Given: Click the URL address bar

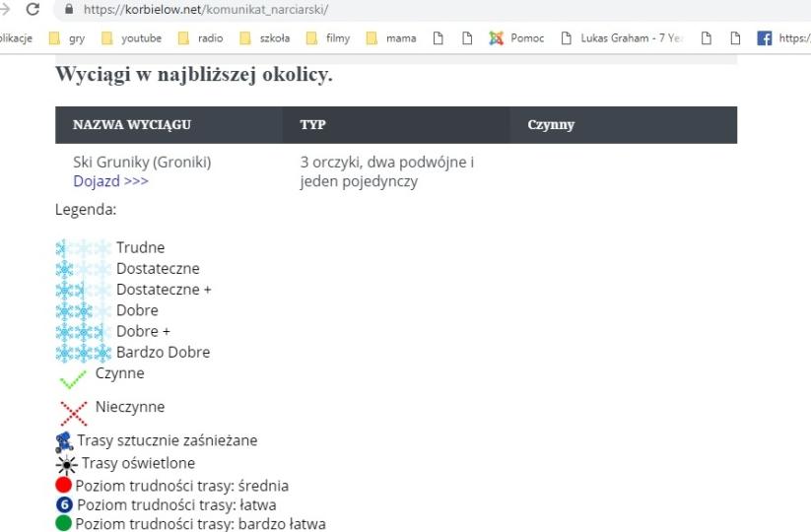Looking at the screenshot, I should point(394,10).
